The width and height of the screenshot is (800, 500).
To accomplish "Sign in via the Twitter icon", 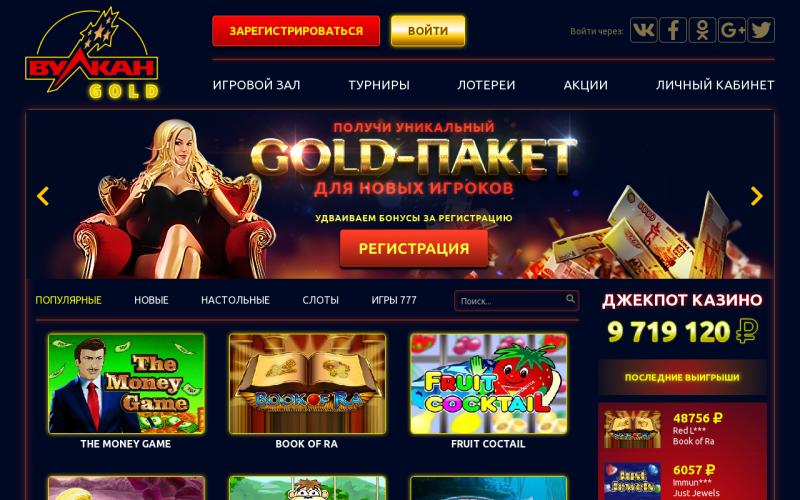I will coord(761,30).
